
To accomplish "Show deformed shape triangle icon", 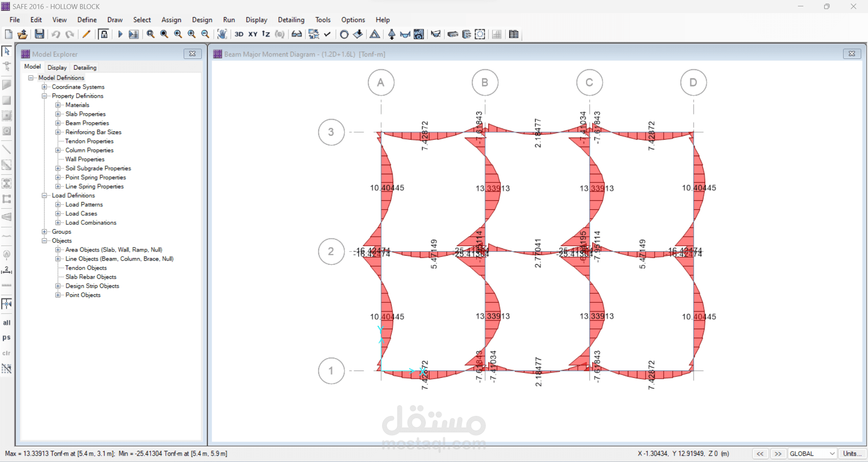I will [x=375, y=34].
